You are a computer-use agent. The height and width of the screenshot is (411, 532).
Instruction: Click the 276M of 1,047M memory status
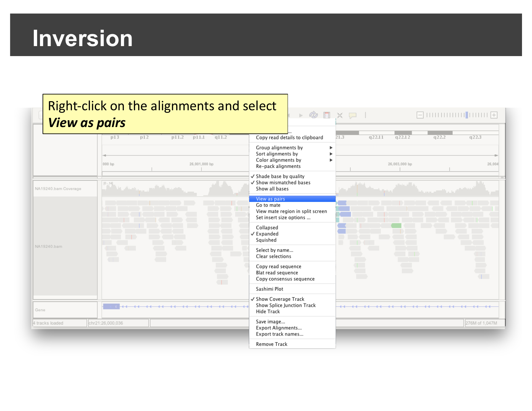[481, 323]
